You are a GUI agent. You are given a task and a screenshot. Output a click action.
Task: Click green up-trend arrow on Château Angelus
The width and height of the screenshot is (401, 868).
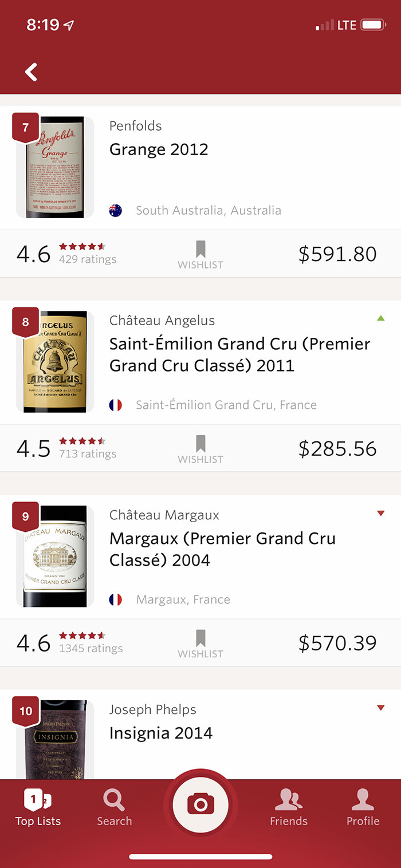tap(381, 318)
